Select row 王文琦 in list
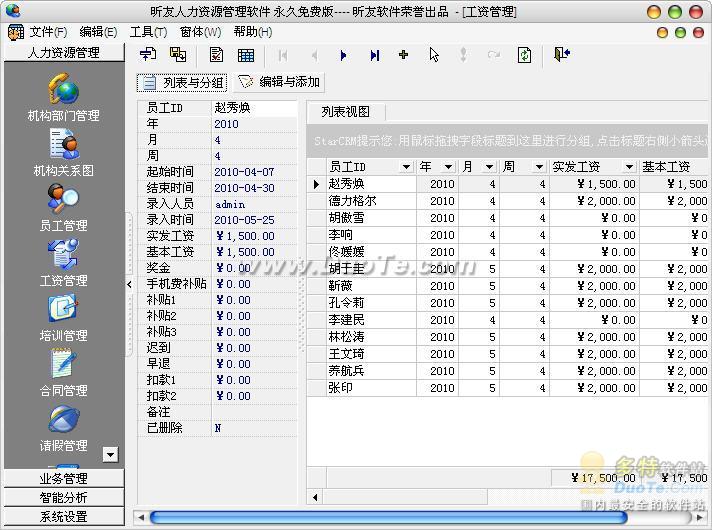This screenshot has width=712, height=530. [507, 354]
